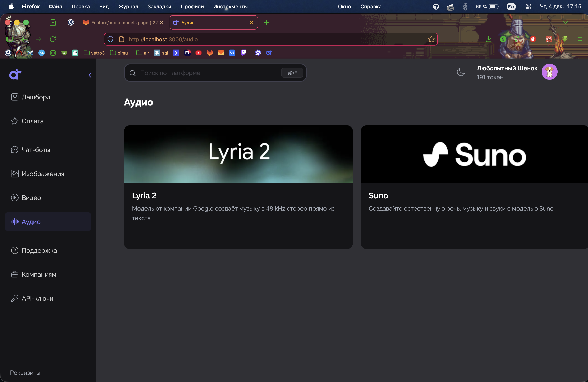Click the red React devtools extension icon
This screenshot has height=382, width=588.
[549, 39]
